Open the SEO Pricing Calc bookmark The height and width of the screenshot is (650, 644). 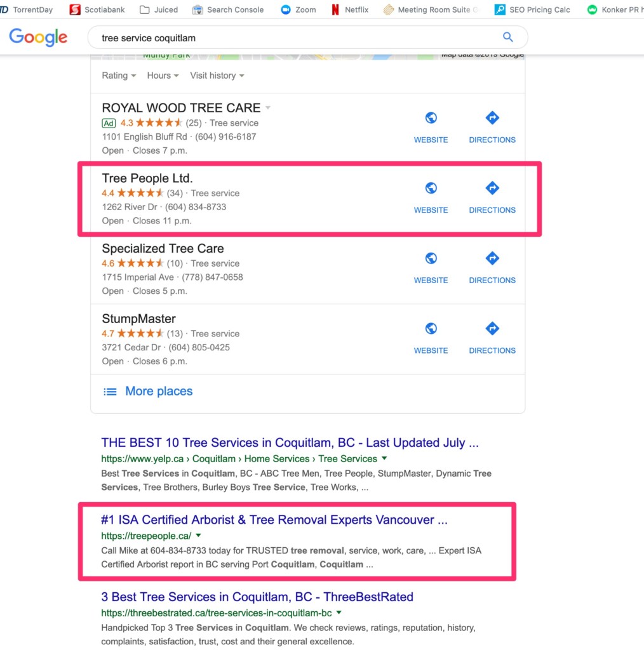pos(532,10)
